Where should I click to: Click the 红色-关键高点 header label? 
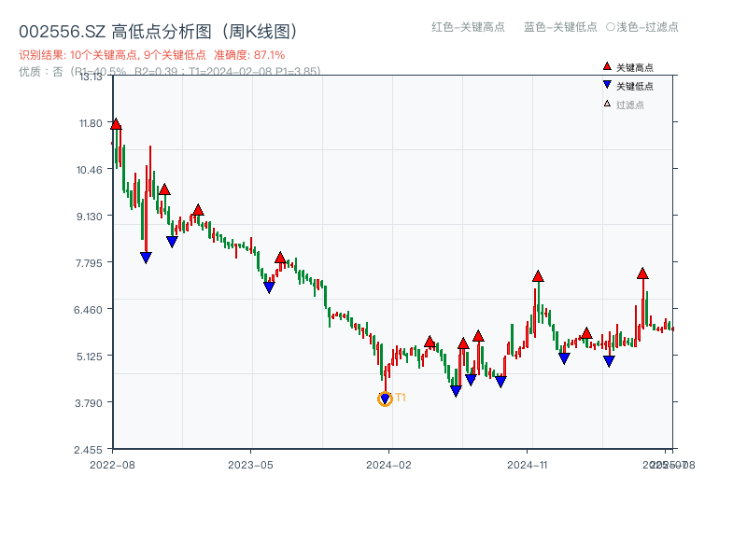469,27
